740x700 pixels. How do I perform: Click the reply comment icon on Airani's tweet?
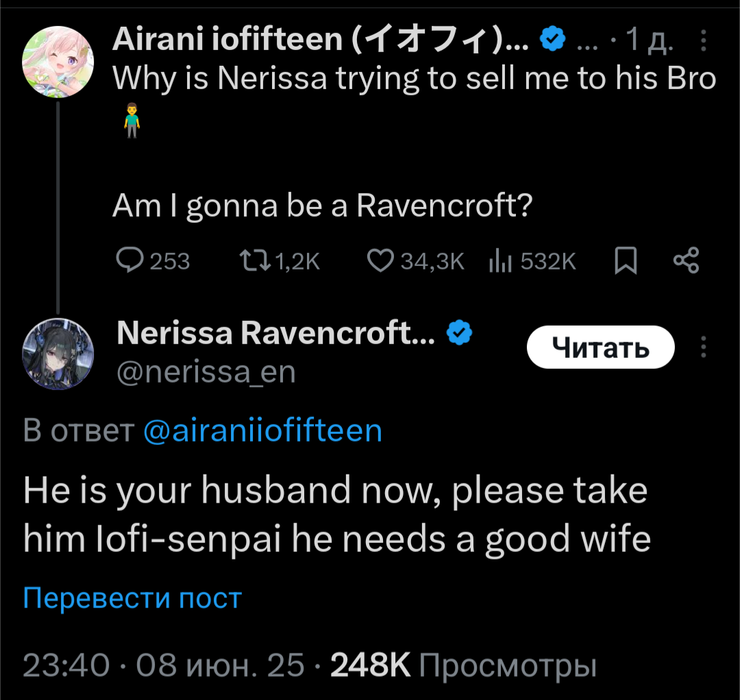pyautogui.click(x=129, y=261)
